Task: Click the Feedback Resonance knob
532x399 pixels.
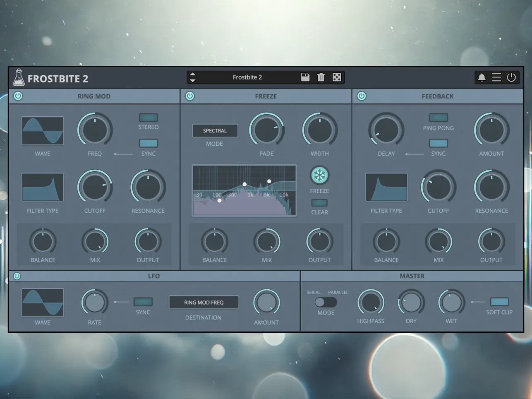Action: click(491, 187)
